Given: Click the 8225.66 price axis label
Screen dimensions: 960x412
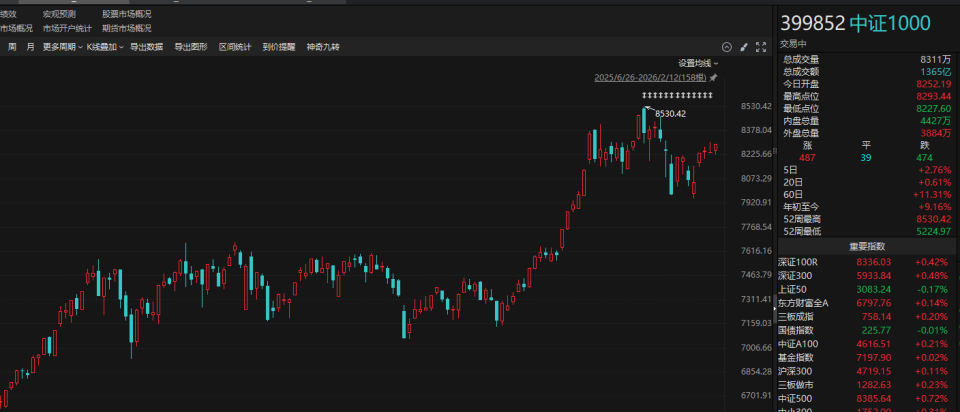Looking at the screenshot, I should 754,154.
